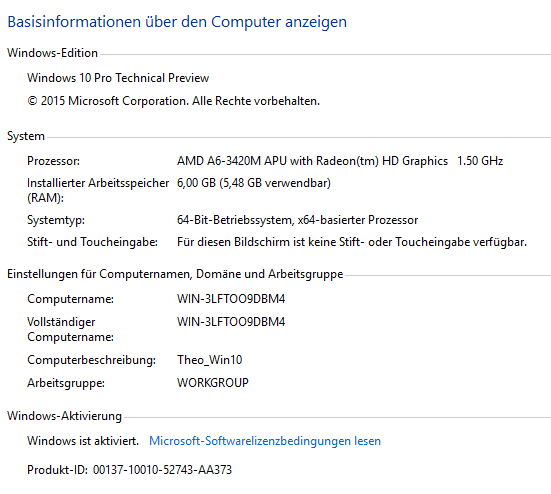Viewport: 551px width, 494px height.
Task: Select the Windows 10 Pro Technical Preview text
Action: (x=118, y=78)
